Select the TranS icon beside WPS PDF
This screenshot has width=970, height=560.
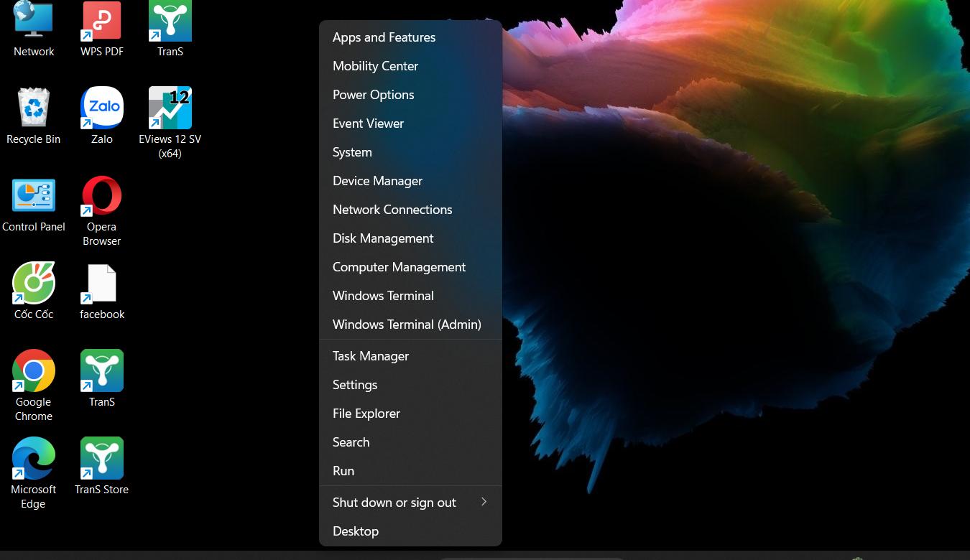[170, 29]
